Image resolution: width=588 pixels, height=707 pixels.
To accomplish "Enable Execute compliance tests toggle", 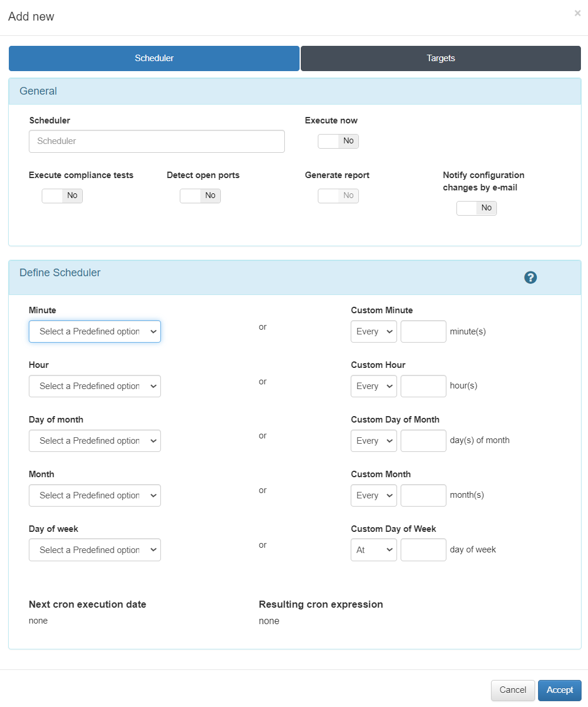I will tap(62, 196).
